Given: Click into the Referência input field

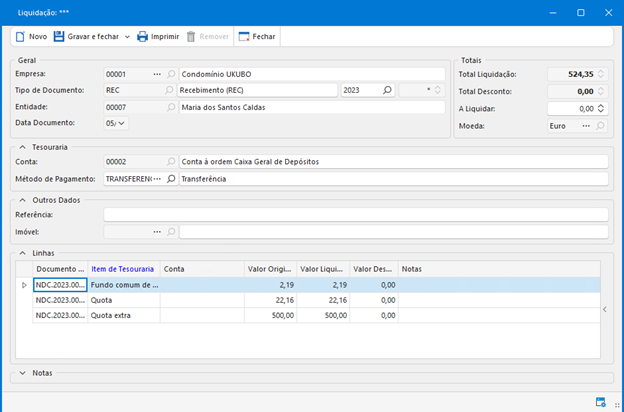Looking at the screenshot, I should [x=356, y=214].
